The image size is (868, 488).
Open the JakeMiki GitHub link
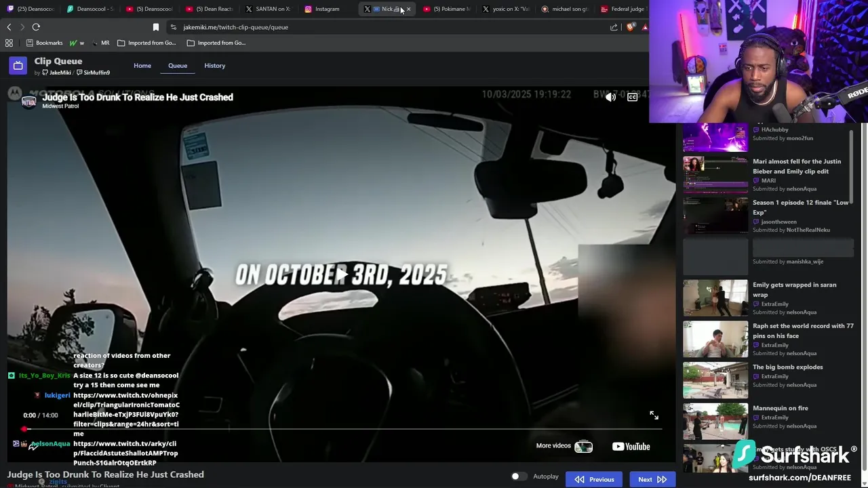tap(56, 73)
